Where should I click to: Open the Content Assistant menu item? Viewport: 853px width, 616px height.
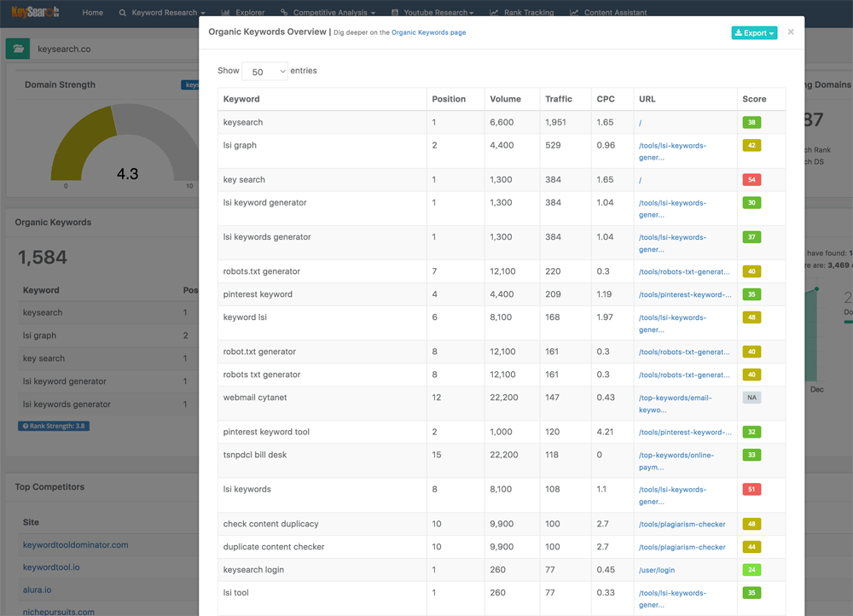coord(608,13)
